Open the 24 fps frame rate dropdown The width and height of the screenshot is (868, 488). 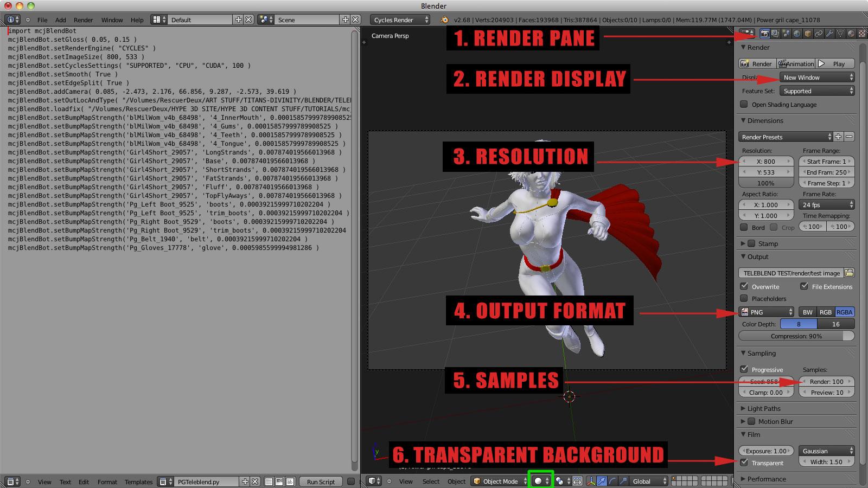point(827,204)
